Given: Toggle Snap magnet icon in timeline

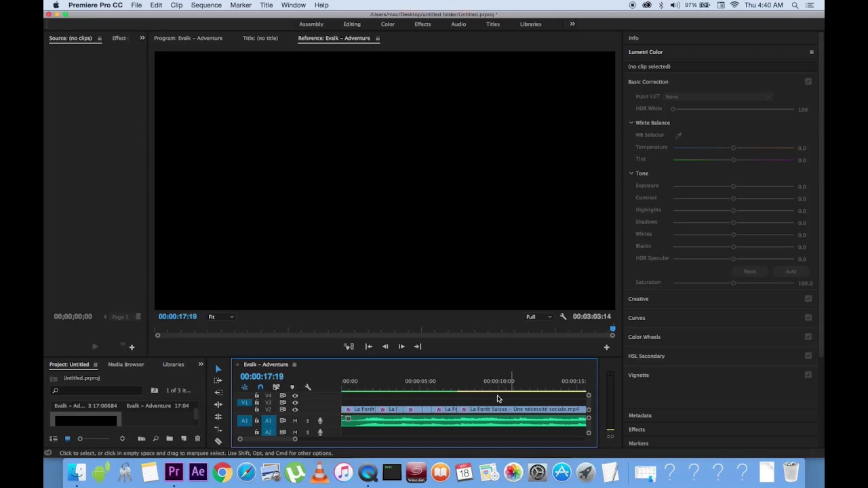Looking at the screenshot, I should (x=260, y=387).
